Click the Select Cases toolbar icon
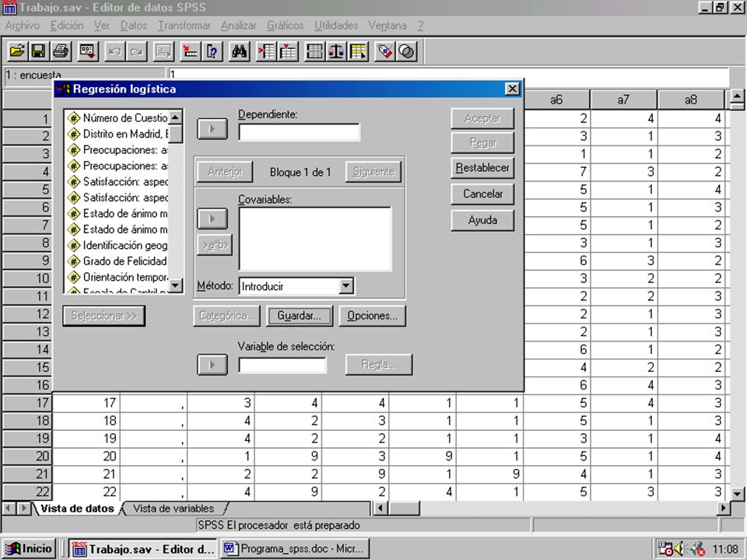Image resolution: width=747 pixels, height=560 pixels. click(x=358, y=51)
